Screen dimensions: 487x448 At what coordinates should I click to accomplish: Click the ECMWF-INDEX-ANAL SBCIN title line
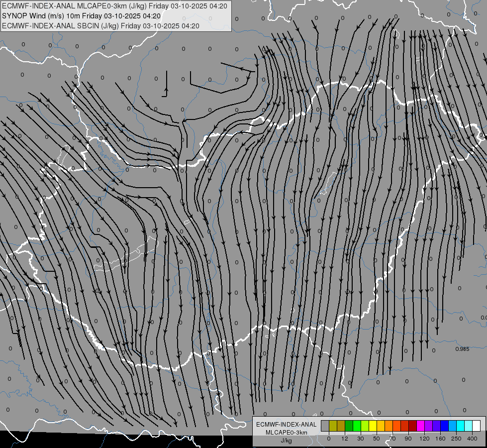click(x=100, y=26)
